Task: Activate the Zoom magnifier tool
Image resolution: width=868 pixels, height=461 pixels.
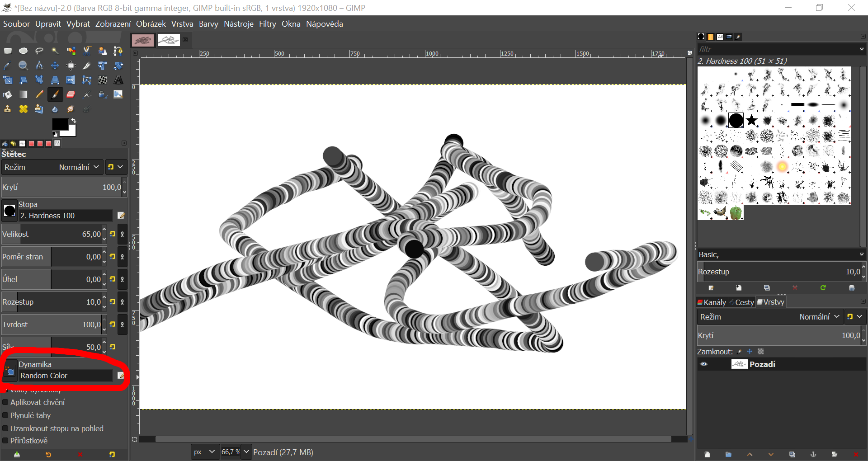Action: tap(23, 66)
